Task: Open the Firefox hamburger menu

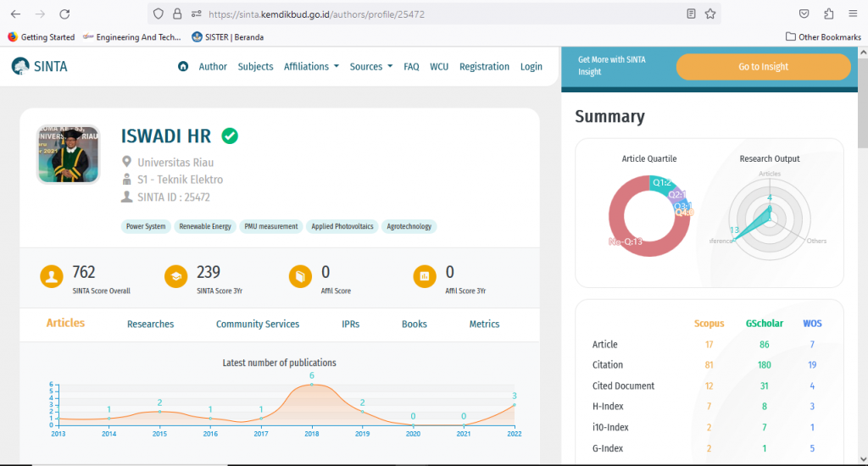Action: [853, 14]
